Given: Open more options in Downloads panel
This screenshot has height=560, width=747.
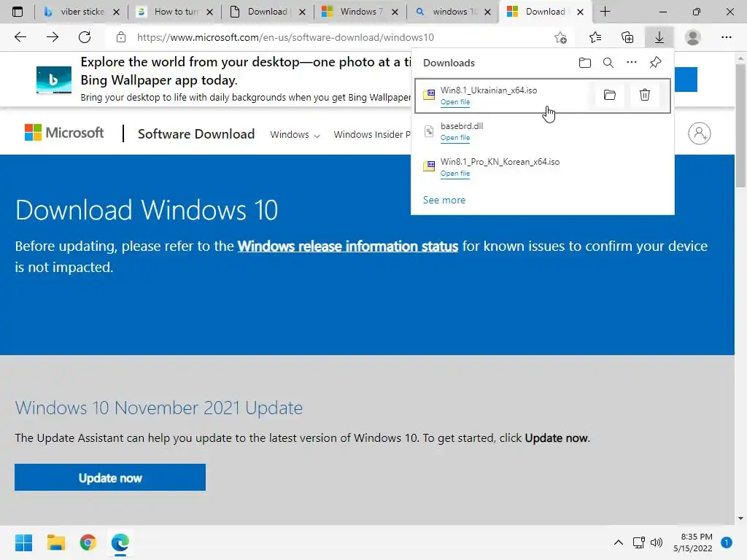Looking at the screenshot, I should [631, 63].
